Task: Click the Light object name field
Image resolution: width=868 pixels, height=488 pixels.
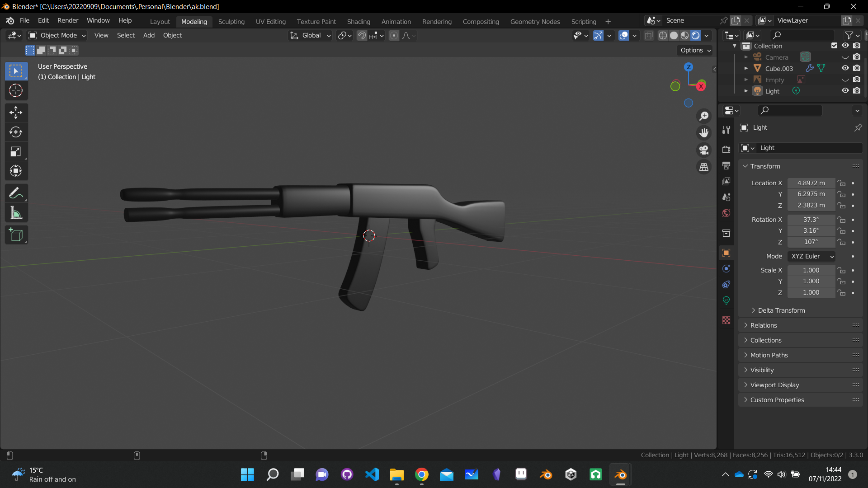Action: [809, 148]
